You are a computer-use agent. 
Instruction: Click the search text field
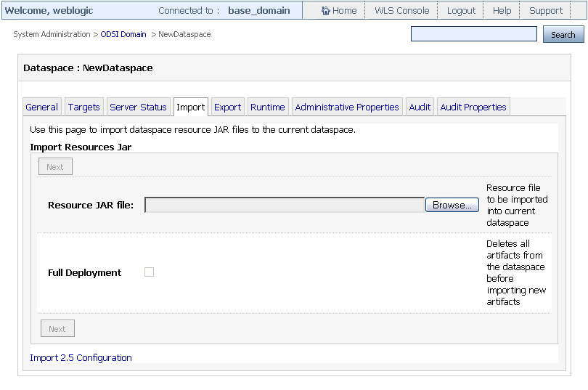pyautogui.click(x=473, y=33)
